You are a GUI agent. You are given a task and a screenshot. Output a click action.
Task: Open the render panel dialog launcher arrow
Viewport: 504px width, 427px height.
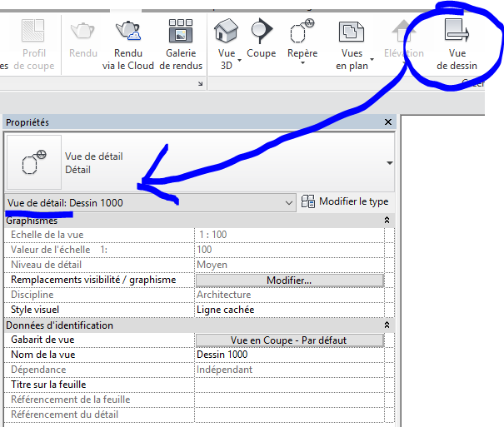(x=200, y=84)
